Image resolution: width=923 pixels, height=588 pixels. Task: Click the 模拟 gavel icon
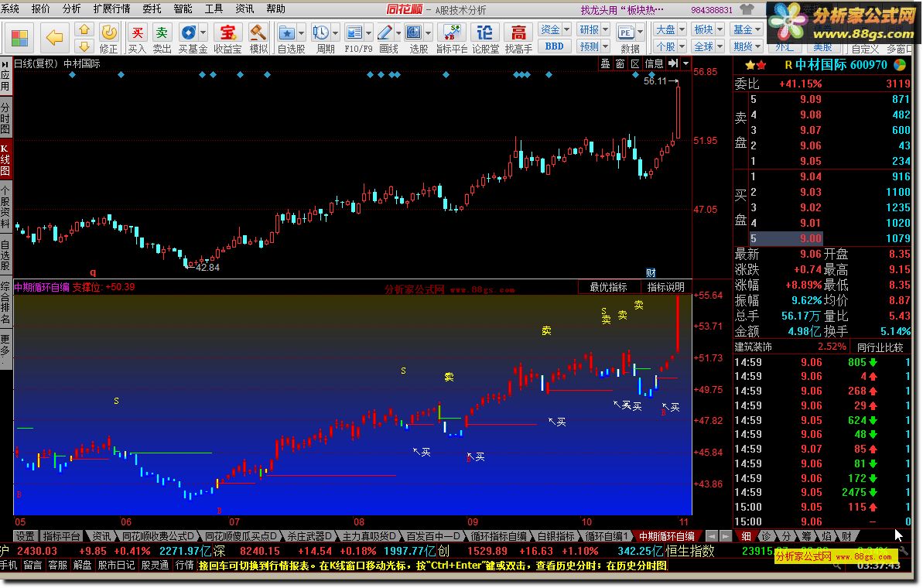click(x=258, y=32)
